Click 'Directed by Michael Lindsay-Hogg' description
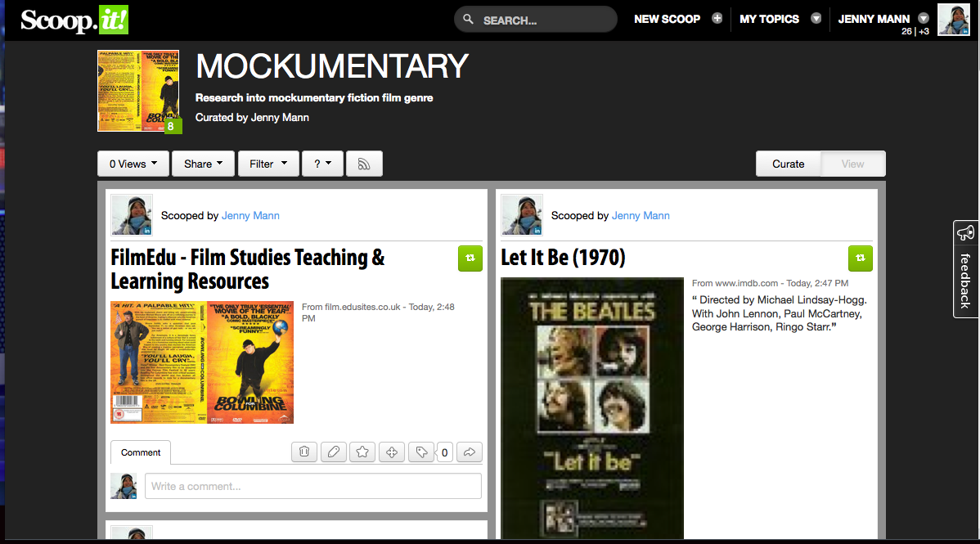 [x=780, y=313]
